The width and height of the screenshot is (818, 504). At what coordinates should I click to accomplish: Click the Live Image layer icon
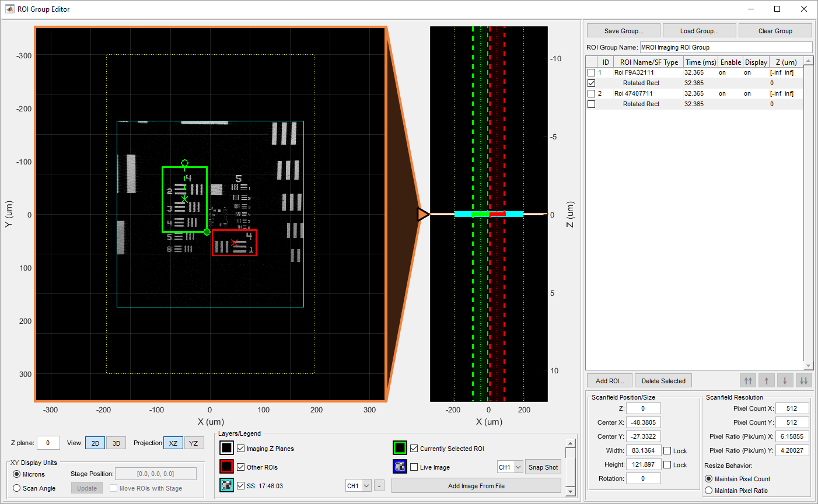click(400, 467)
